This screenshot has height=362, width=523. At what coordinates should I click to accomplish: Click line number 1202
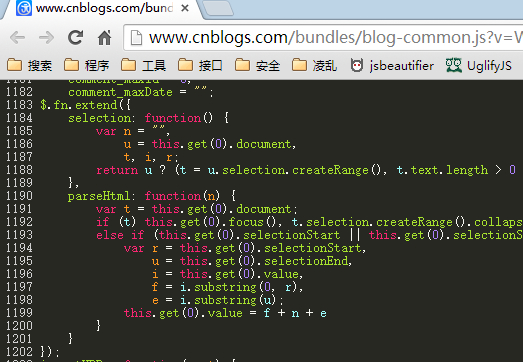coord(19,352)
